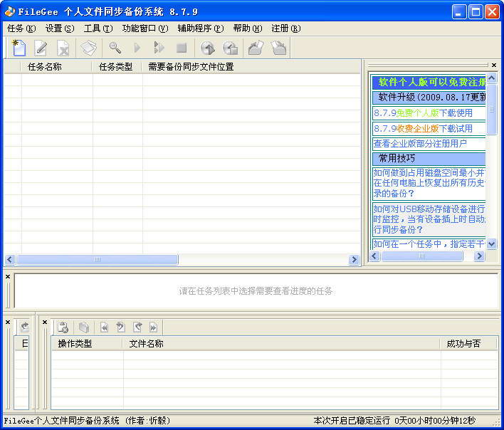Open the 功能窗口(V) menu
504x430 pixels.
pyautogui.click(x=145, y=28)
